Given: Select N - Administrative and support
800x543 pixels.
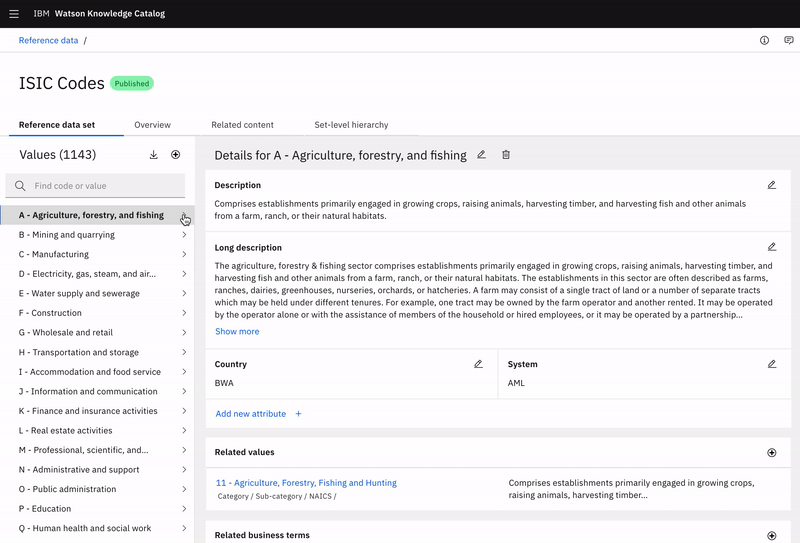Looking at the screenshot, I should pos(97,470).
